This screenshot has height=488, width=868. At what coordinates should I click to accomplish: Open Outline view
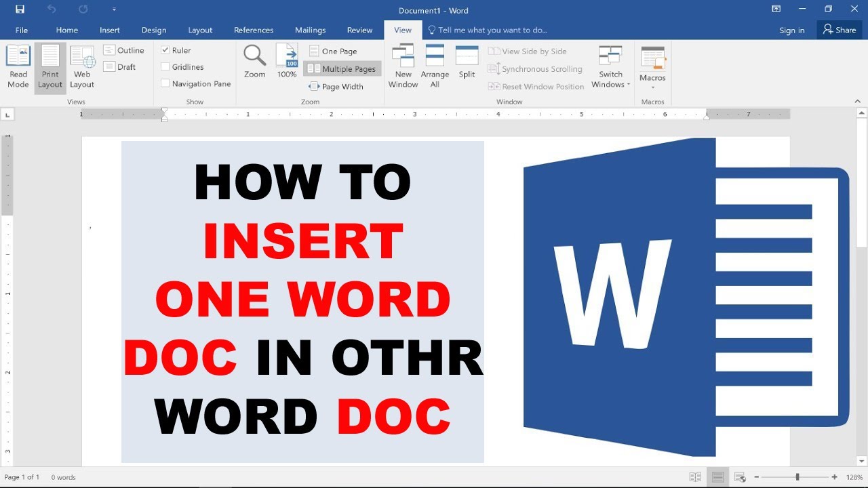124,50
